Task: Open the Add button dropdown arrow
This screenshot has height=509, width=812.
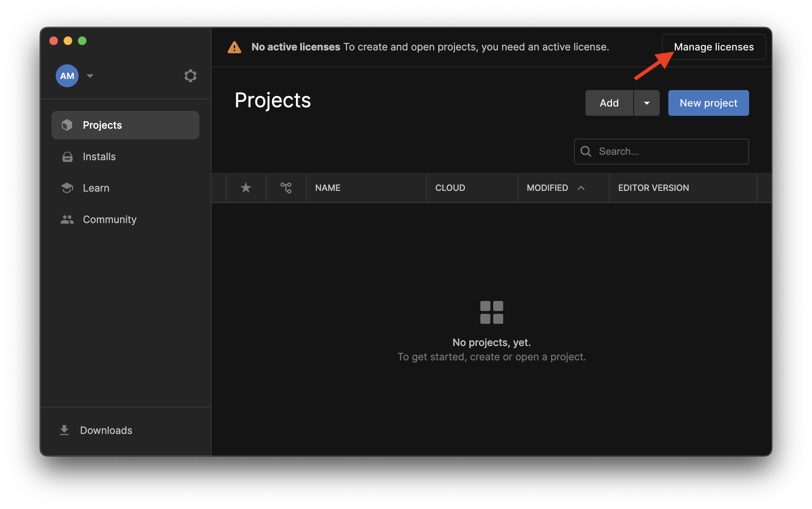Action: 647,103
